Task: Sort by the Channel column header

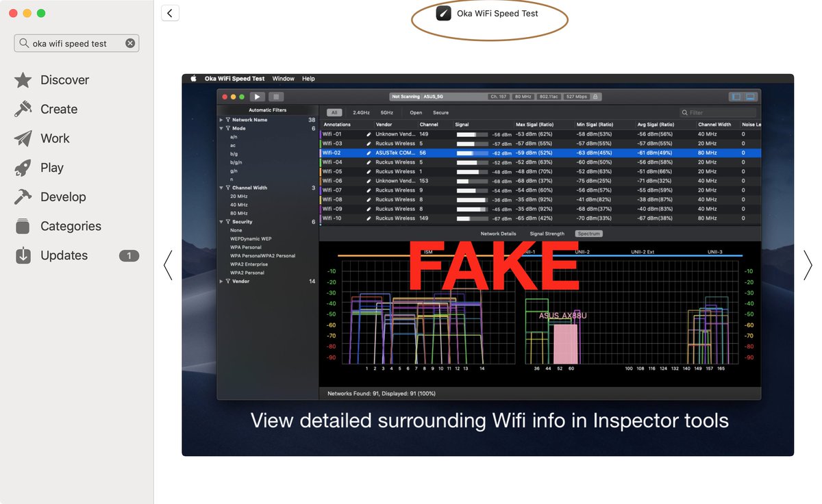Action: (x=429, y=125)
